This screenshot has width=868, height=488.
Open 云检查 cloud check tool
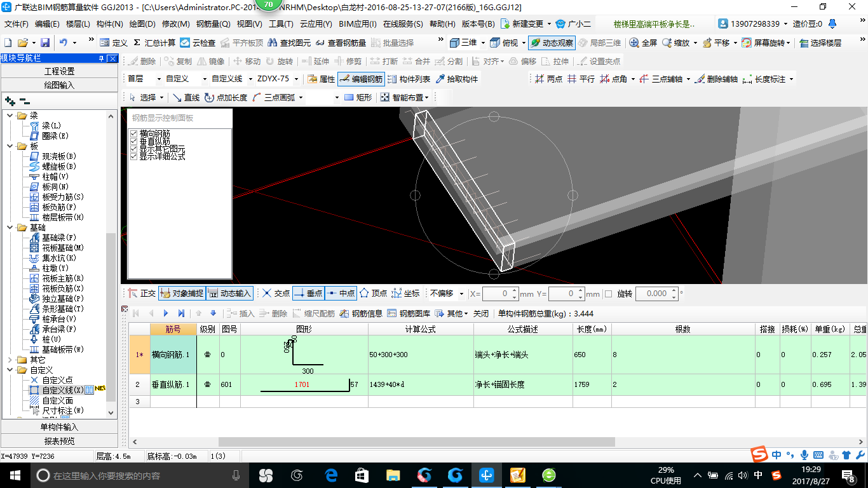(x=198, y=43)
